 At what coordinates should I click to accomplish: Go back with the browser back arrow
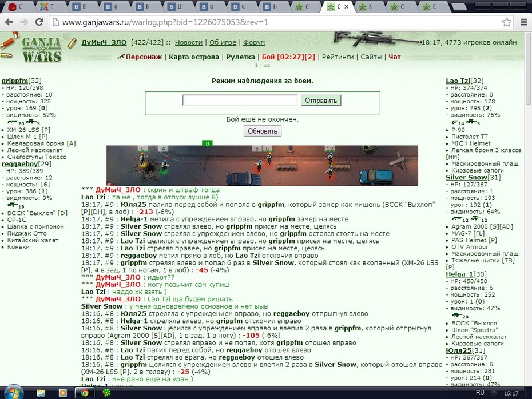(9, 22)
